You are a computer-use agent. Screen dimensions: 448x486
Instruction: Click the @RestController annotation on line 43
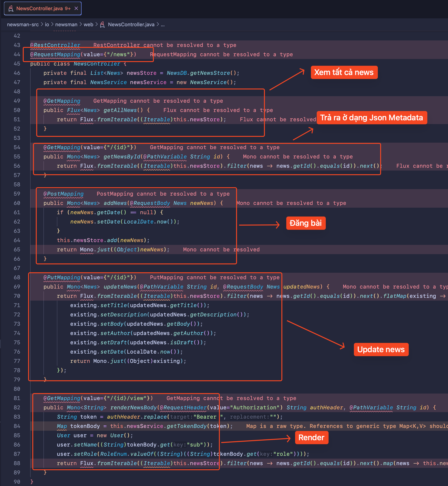[x=55, y=45]
